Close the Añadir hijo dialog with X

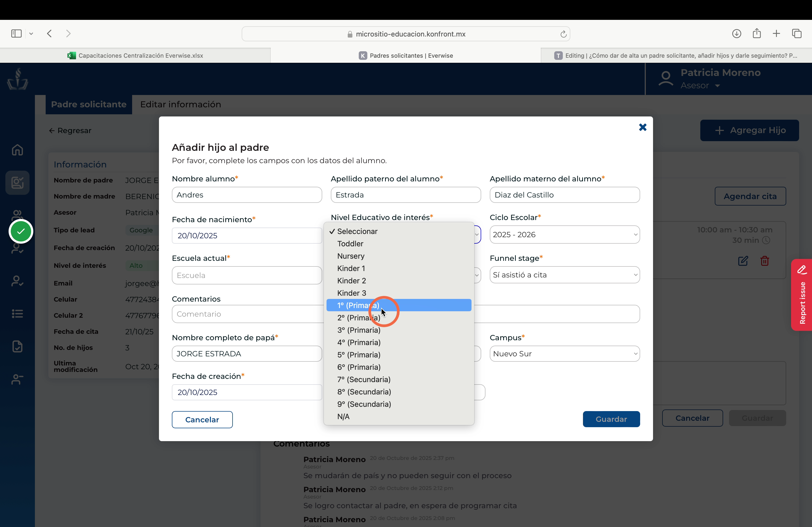(643, 127)
